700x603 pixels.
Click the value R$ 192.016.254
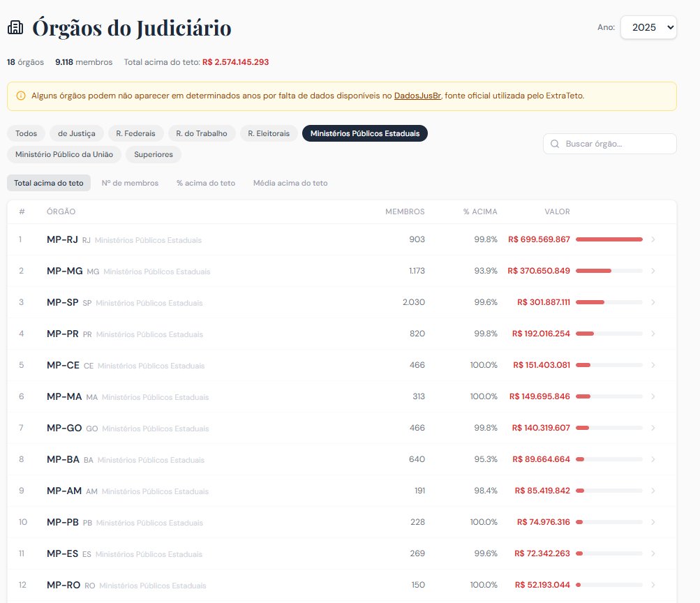click(541, 334)
